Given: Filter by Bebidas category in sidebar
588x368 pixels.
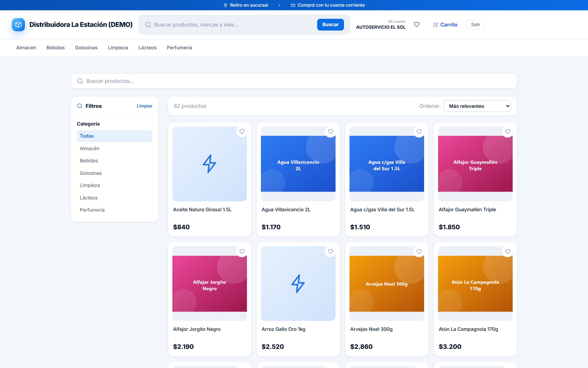Looking at the screenshot, I should click(x=114, y=161).
